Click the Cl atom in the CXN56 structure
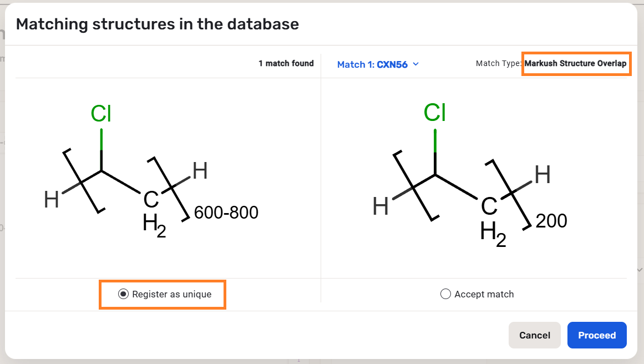This screenshot has height=364, width=644. click(434, 113)
